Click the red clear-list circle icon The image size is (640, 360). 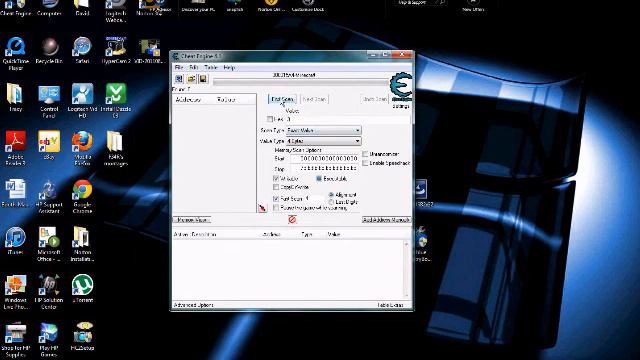[x=292, y=220]
